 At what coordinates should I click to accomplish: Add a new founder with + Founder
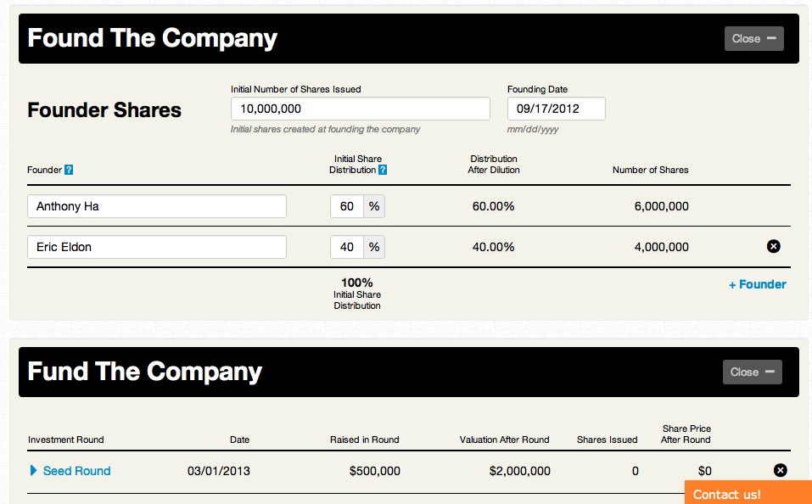tap(757, 284)
